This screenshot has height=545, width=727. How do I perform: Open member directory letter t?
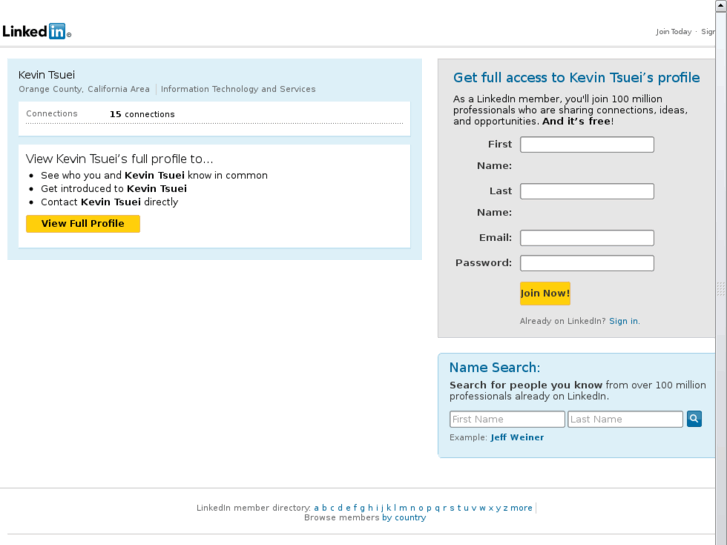coord(459,508)
